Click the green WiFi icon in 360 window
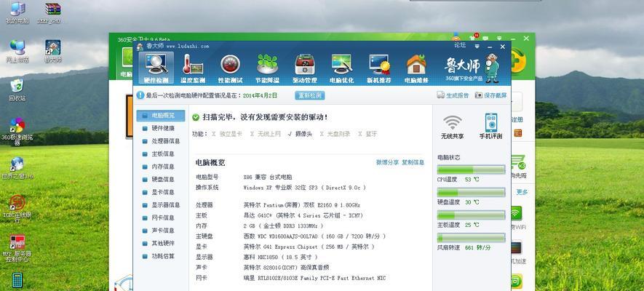This screenshot has width=644, height=291. pos(516,213)
